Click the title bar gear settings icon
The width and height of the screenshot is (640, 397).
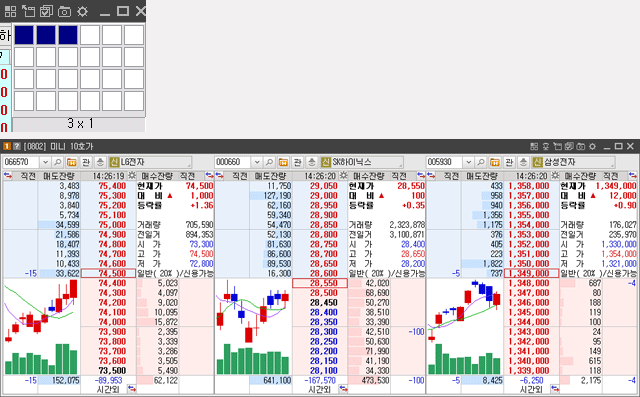[592, 146]
